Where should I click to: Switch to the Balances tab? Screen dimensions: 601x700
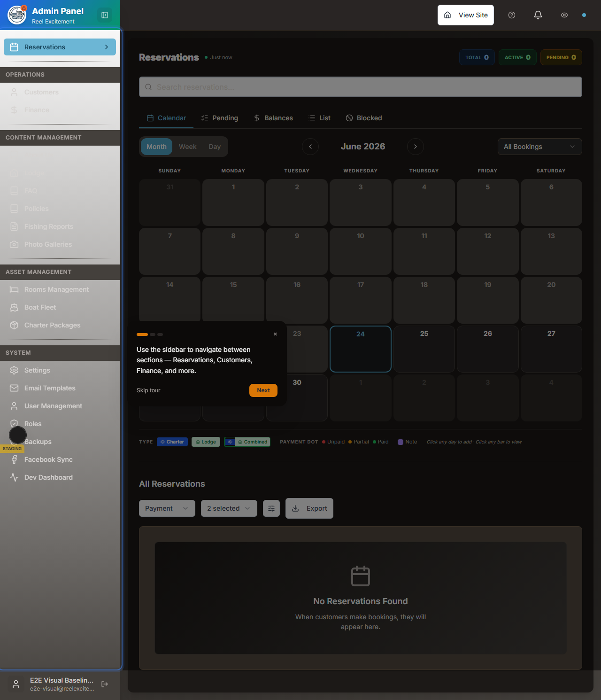pos(273,118)
